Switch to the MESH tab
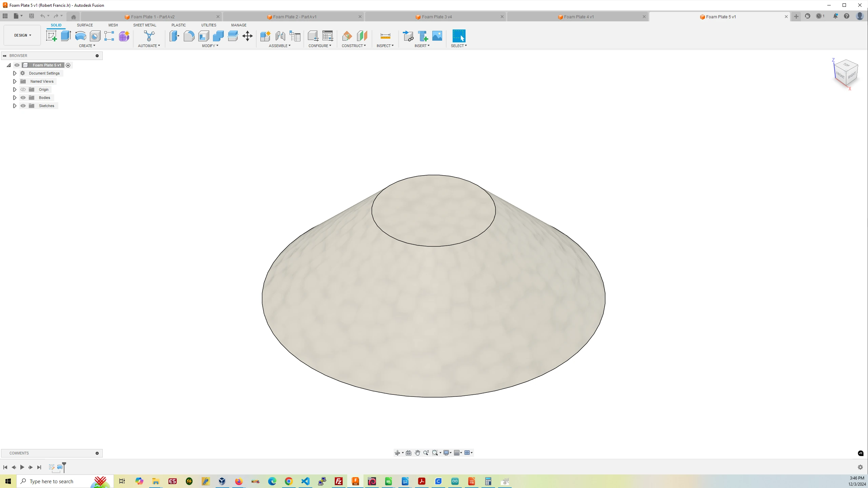The image size is (868, 488). tap(113, 25)
